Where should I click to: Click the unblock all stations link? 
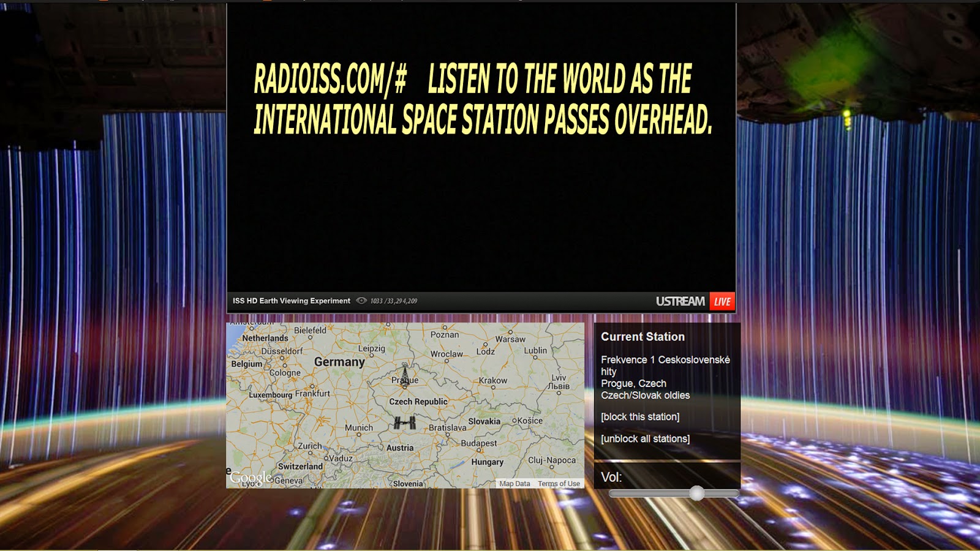[646, 439]
